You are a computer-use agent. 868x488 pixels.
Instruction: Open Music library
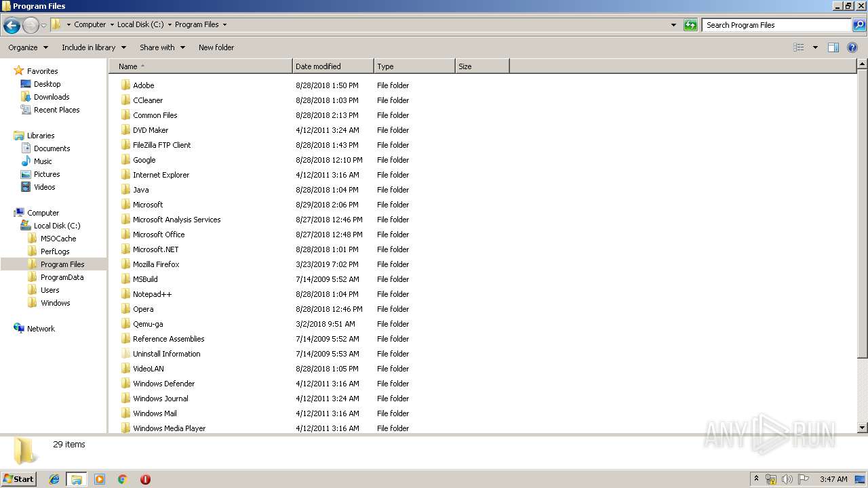click(x=43, y=161)
